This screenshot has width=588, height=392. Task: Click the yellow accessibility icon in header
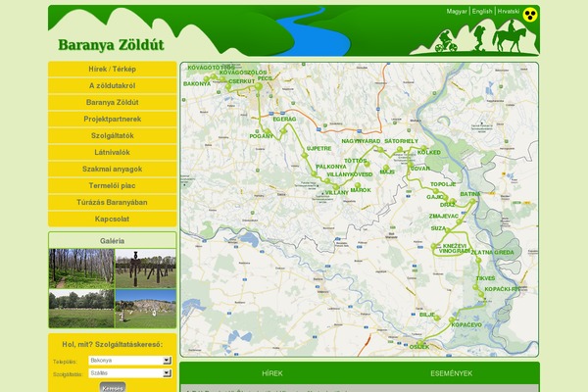[x=530, y=15]
